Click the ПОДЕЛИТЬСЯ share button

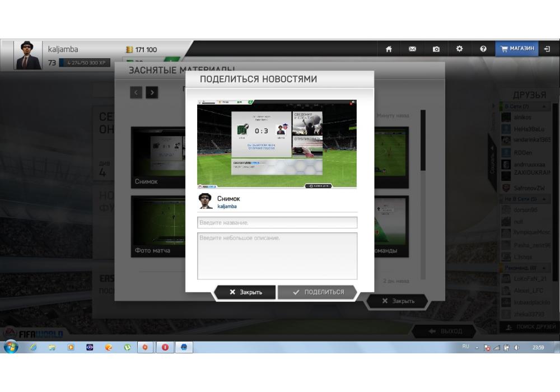click(x=318, y=292)
